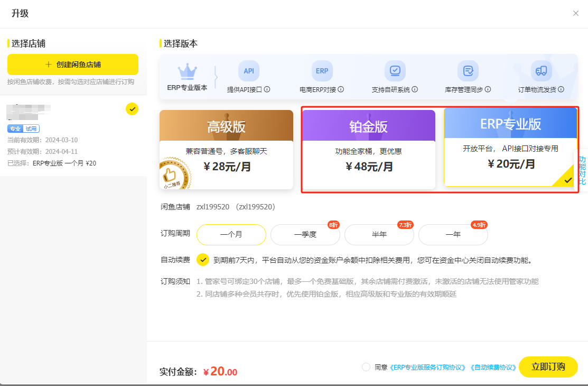Open info tooltip next to 提供API接口
Image resolution: width=588 pixels, height=386 pixels.
pyautogui.click(x=267, y=89)
